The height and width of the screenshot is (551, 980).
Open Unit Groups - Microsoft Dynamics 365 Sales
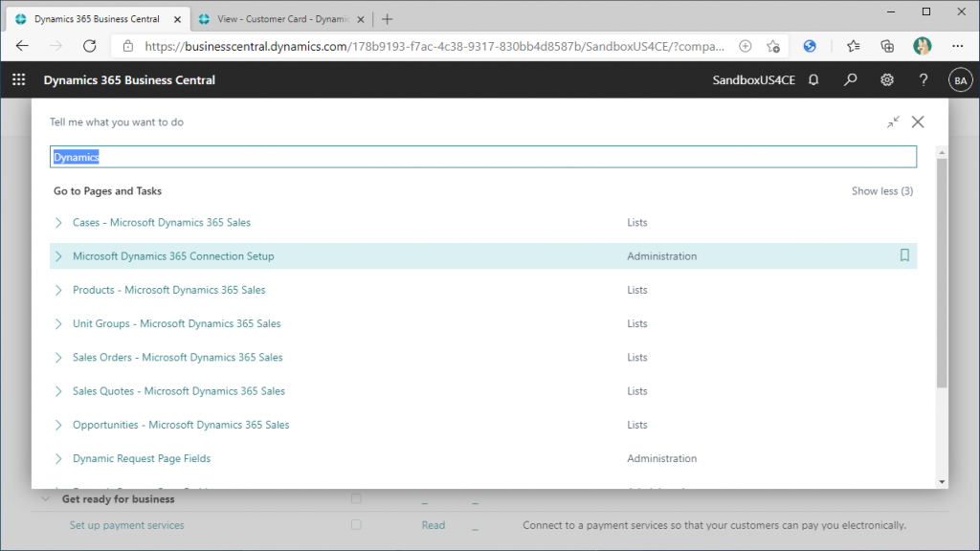pos(177,323)
